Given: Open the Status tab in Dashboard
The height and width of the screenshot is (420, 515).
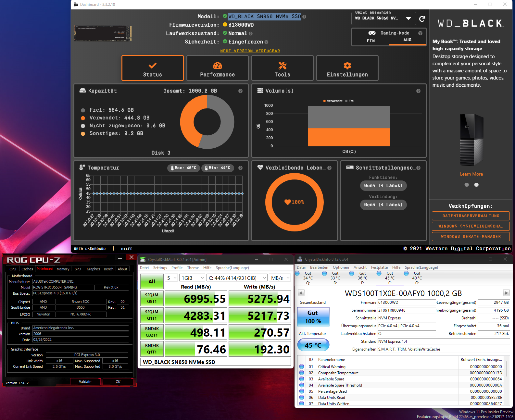Looking at the screenshot, I should 153,68.
